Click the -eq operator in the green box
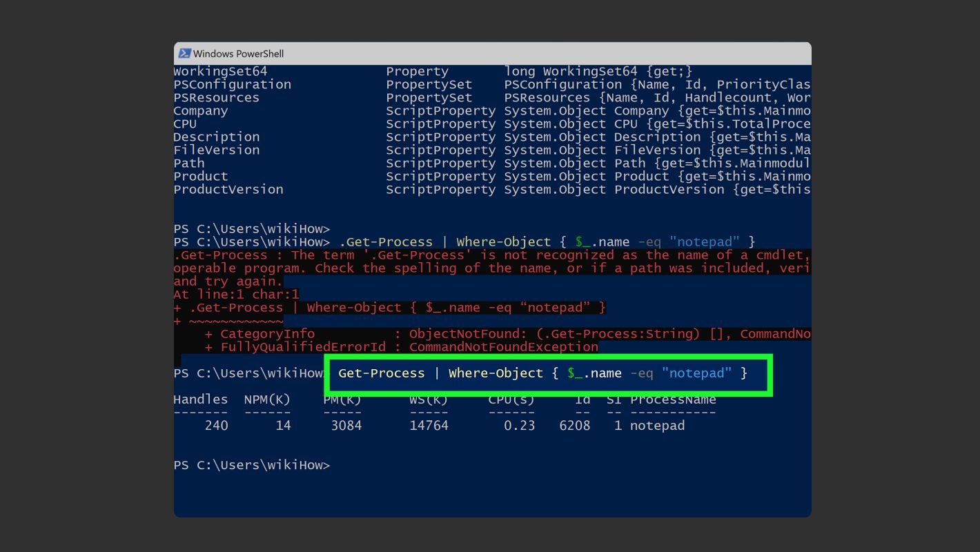Screen dimensions: 980x552 640,373
